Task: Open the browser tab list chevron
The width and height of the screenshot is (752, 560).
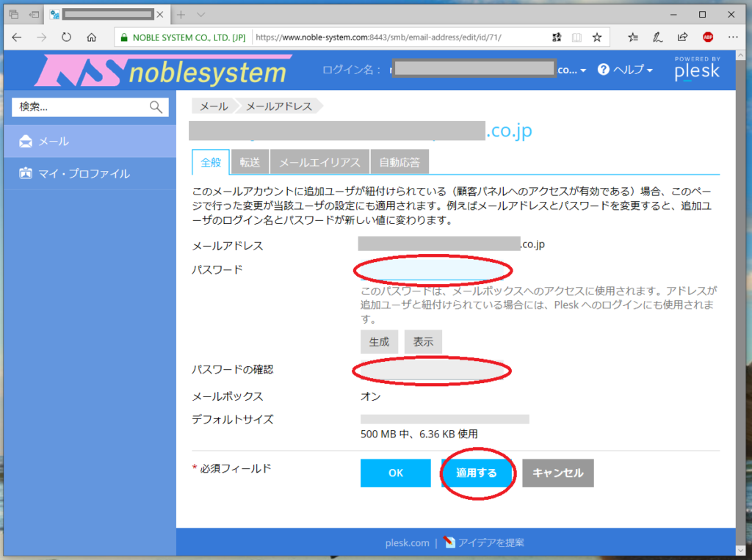Action: pyautogui.click(x=201, y=15)
